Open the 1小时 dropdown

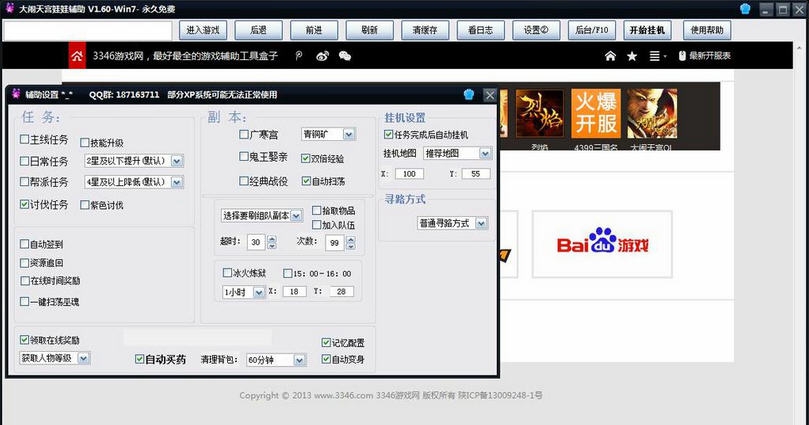pyautogui.click(x=244, y=292)
